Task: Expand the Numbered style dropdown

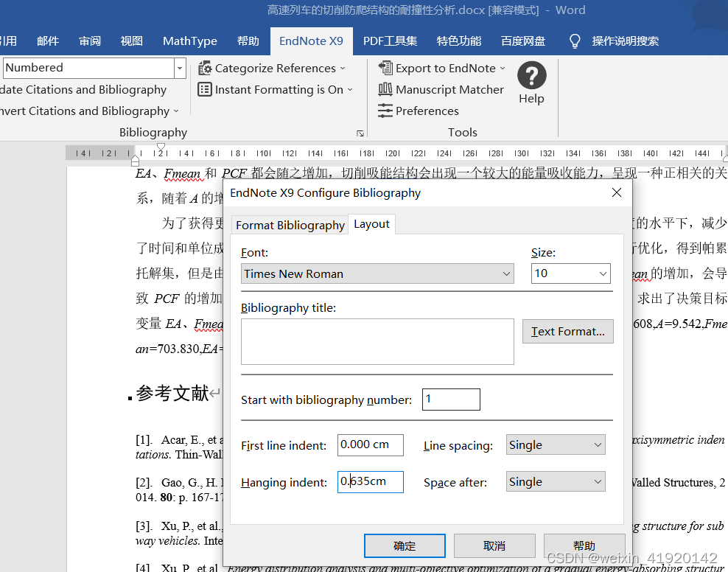Action: pos(180,69)
